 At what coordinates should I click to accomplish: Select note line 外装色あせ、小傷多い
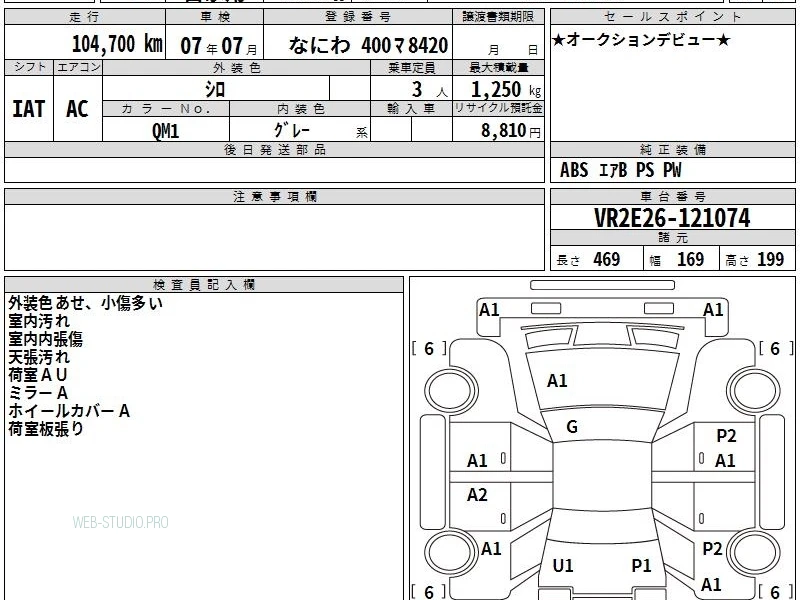click(85, 303)
